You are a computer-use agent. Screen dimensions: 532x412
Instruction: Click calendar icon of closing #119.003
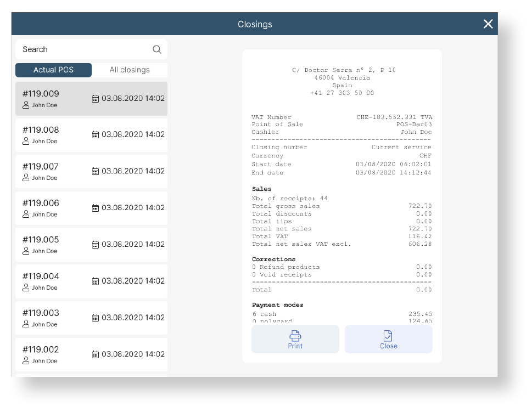[x=96, y=318]
